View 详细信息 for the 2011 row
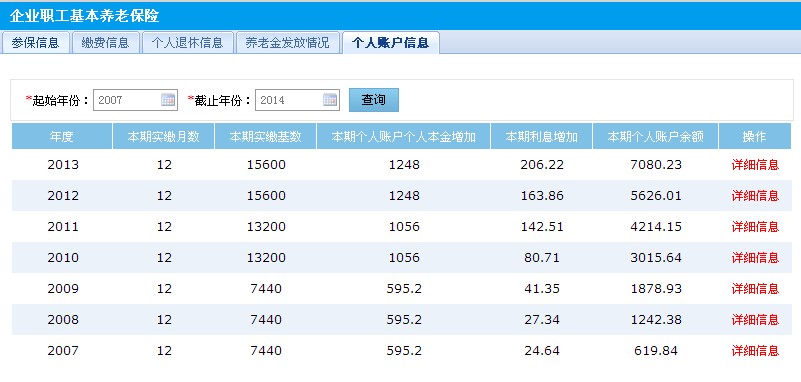This screenshot has width=801, height=382. [x=755, y=226]
